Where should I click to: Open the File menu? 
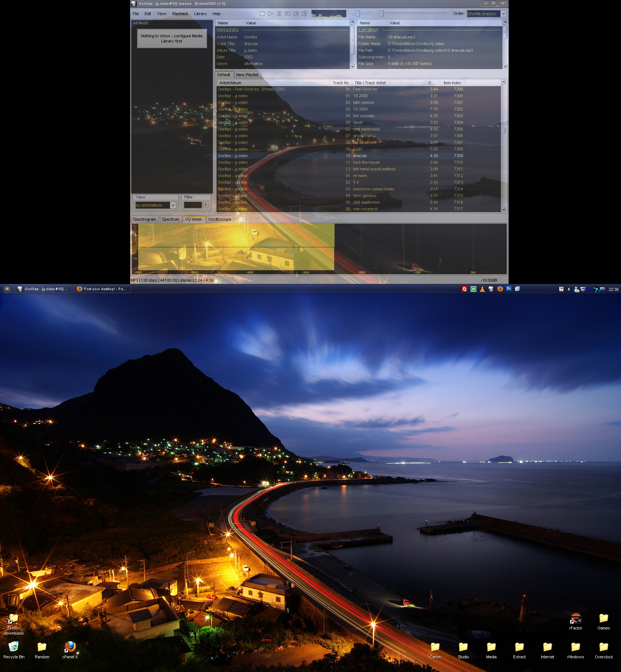(x=136, y=14)
